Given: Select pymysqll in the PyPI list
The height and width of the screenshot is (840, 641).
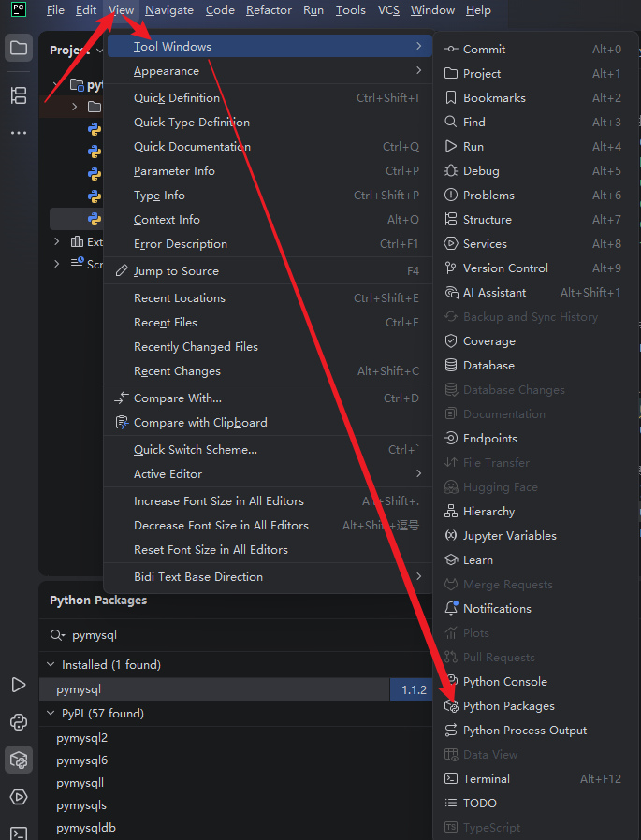Looking at the screenshot, I should click(x=80, y=783).
